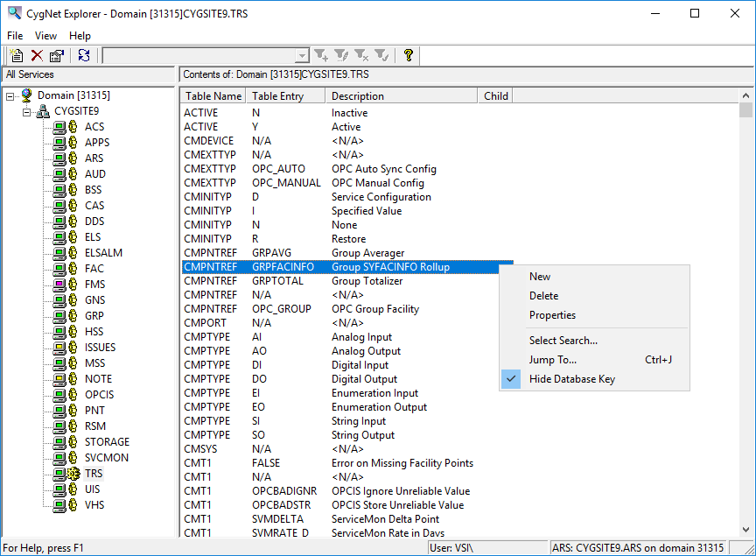Choose Jump To... from the context menu
This screenshot has height=556, width=756.
point(594,360)
